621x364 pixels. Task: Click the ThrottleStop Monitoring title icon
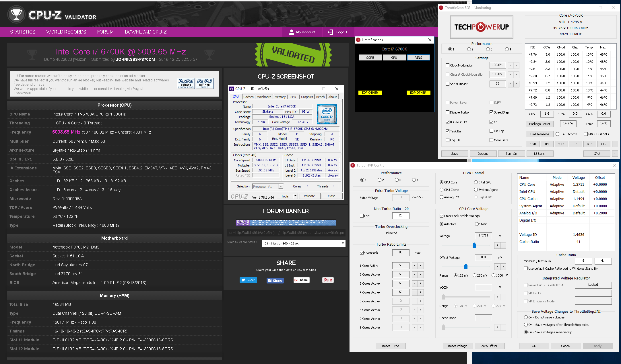point(441,8)
